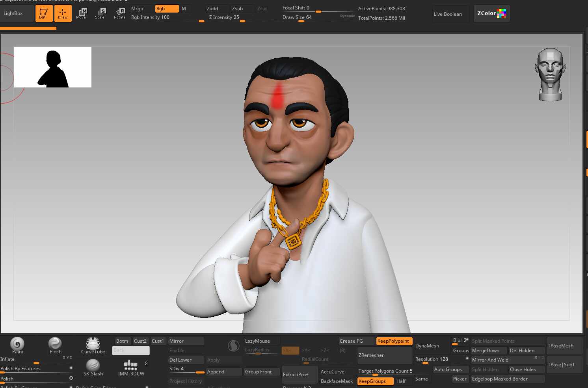Image resolution: width=588 pixels, height=388 pixels.
Task: Choose the IMM_3DCW insert brush
Action: [131, 368]
